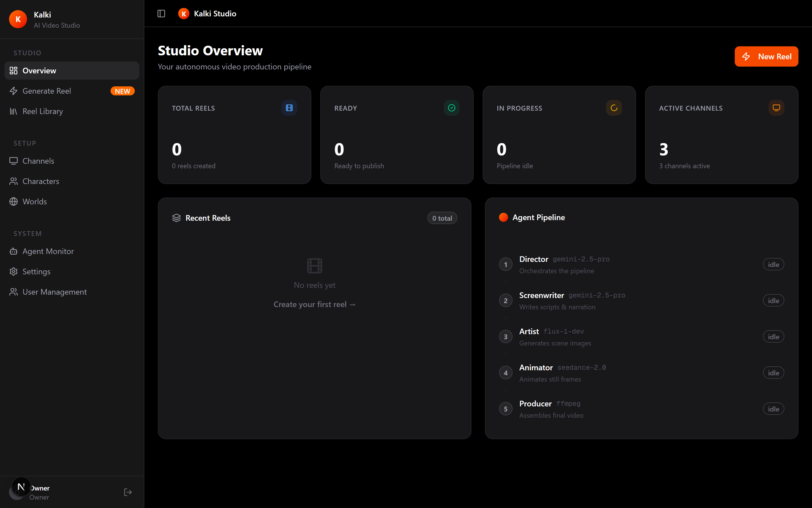Click the film strip icon above No reels yet
The width and height of the screenshot is (812, 508).
point(314,266)
